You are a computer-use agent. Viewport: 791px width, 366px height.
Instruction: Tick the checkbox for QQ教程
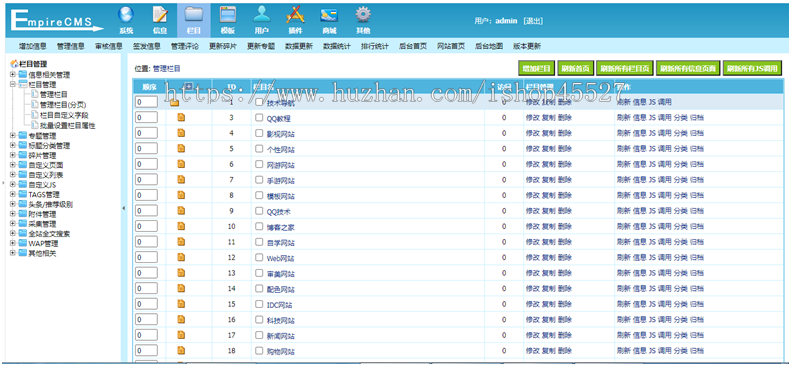pyautogui.click(x=259, y=118)
